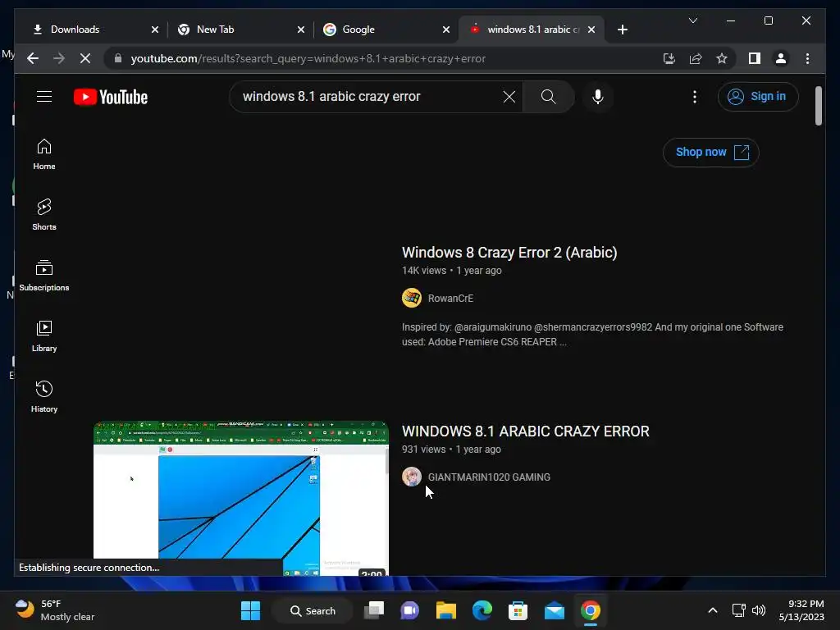Click the Shop now button

click(711, 152)
